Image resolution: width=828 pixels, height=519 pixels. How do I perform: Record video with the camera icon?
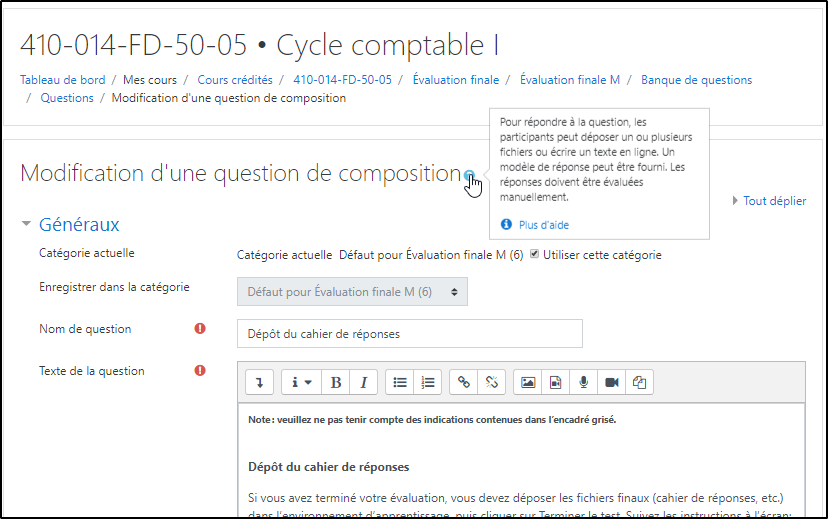click(612, 382)
